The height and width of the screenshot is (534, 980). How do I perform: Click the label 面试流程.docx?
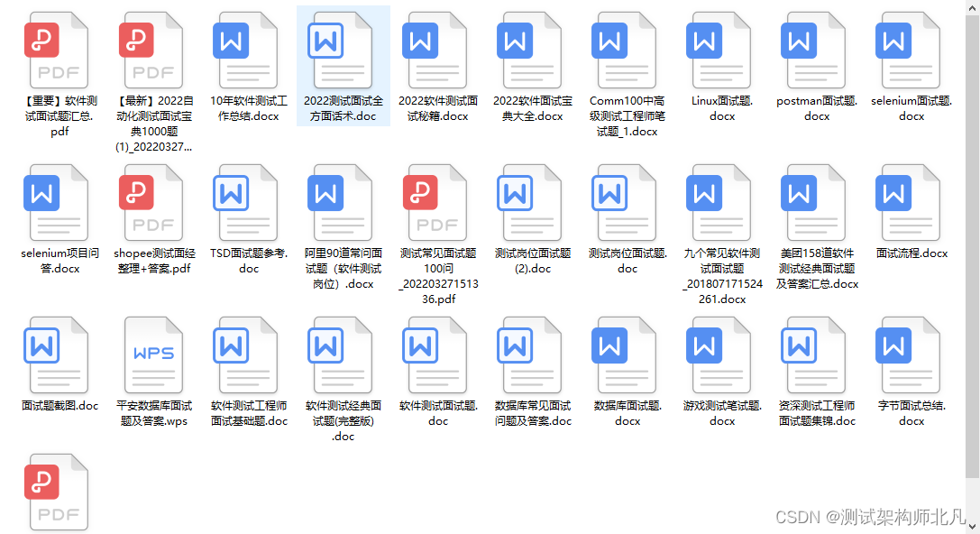pos(911,253)
